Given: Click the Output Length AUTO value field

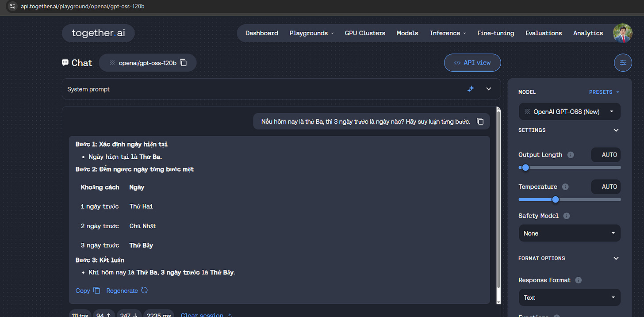Looking at the screenshot, I should point(606,155).
